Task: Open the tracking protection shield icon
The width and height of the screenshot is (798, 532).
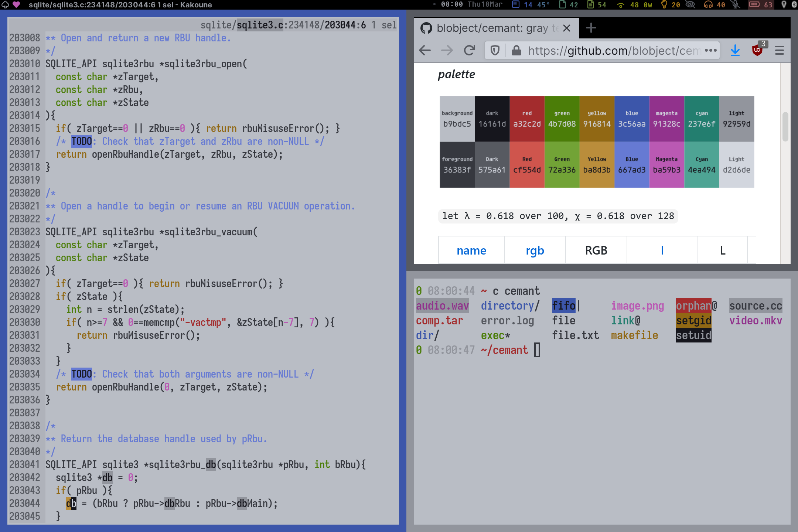Action: click(x=495, y=50)
